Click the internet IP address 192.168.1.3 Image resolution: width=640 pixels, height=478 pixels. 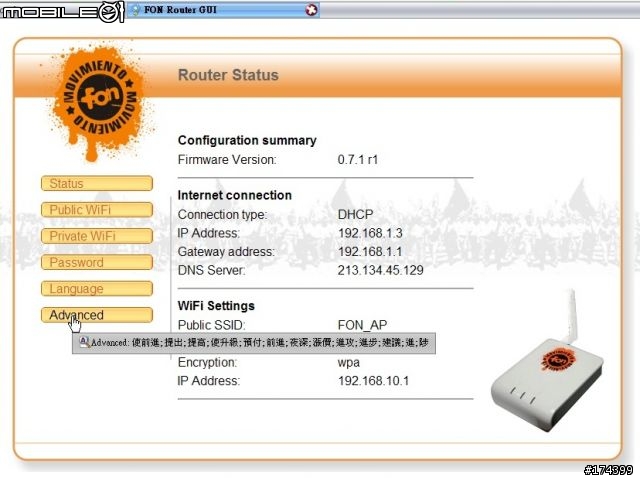[370, 233]
